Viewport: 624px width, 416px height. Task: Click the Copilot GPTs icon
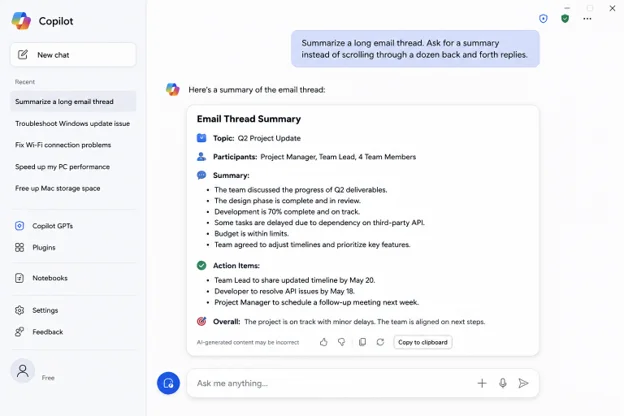coord(20,226)
